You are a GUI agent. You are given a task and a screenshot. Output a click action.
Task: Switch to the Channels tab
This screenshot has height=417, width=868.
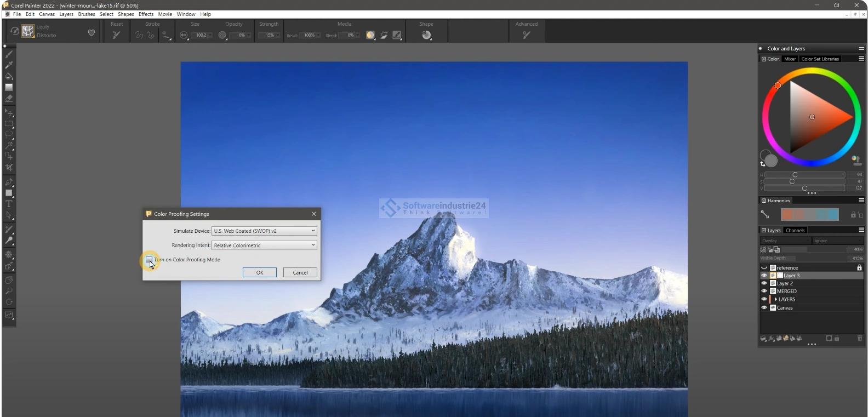(795, 231)
